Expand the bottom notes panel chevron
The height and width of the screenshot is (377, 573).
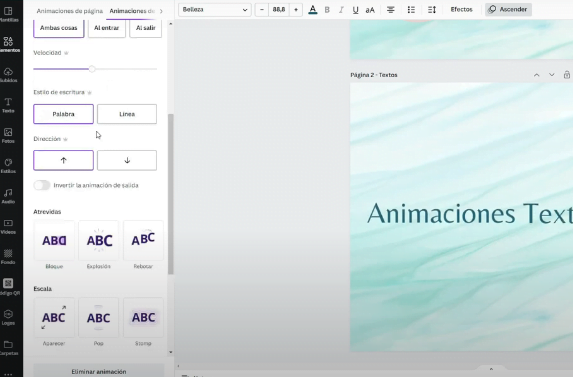click(491, 369)
